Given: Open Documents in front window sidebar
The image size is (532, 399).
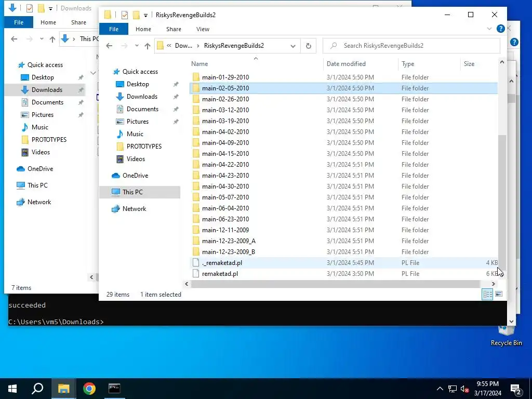Looking at the screenshot, I should coord(142,109).
